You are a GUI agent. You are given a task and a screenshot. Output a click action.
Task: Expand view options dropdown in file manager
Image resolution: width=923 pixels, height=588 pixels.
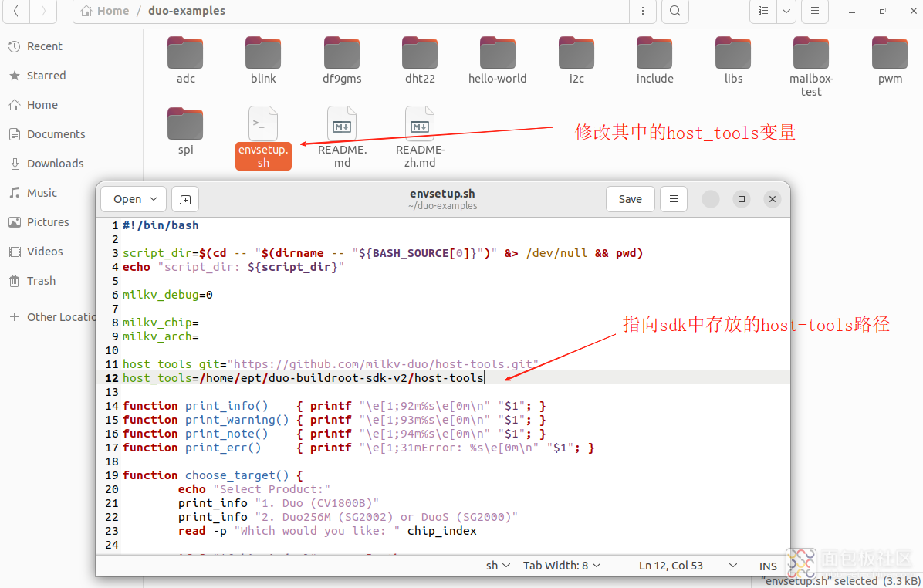[x=786, y=11]
